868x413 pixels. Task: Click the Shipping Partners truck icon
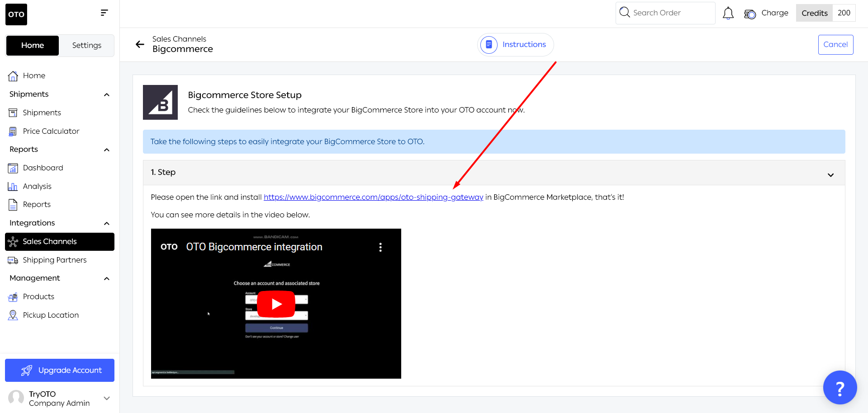(13, 260)
